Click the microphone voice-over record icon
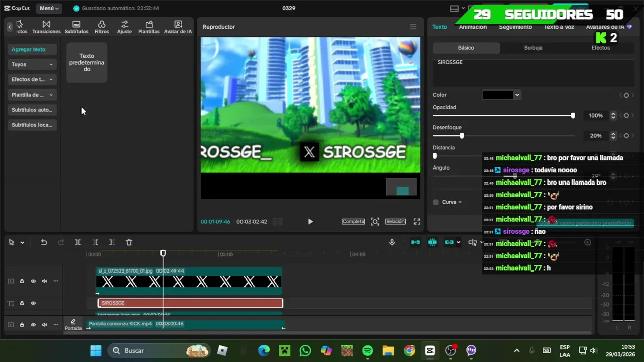Screen dimensions: 644x362 pyautogui.click(x=392, y=242)
